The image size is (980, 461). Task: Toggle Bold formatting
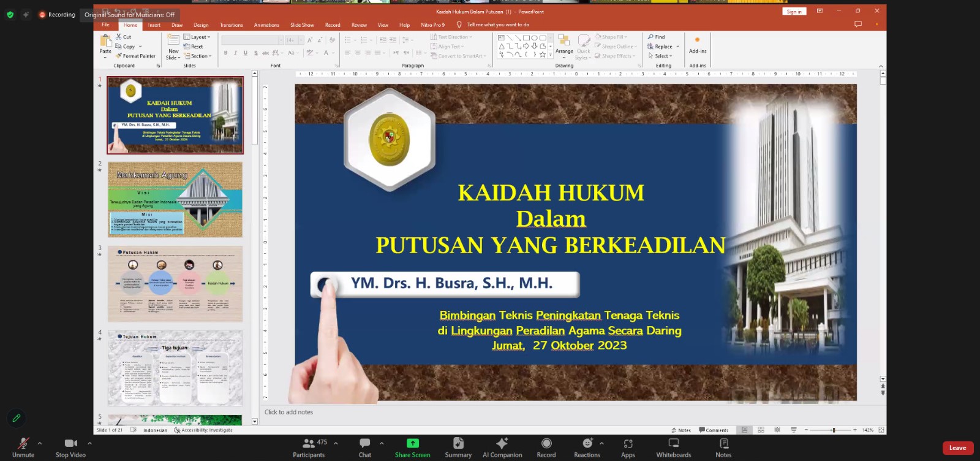click(x=225, y=53)
